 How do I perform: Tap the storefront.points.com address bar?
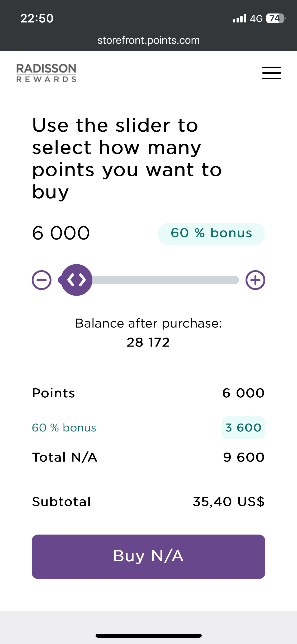148,40
